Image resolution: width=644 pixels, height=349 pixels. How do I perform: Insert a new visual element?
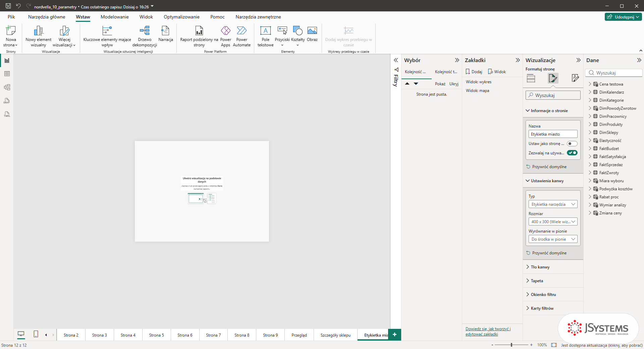click(39, 36)
